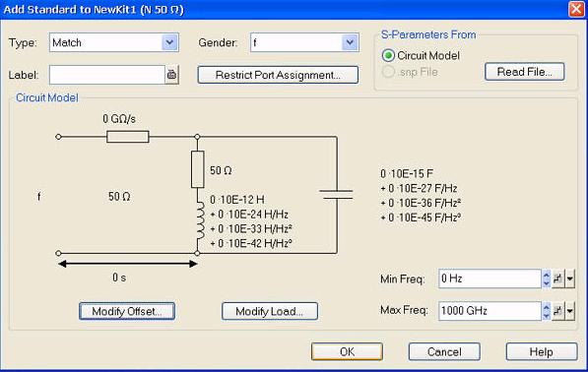This screenshot has height=372, width=588.
Task: Select the .snp File radio option
Action: point(388,72)
